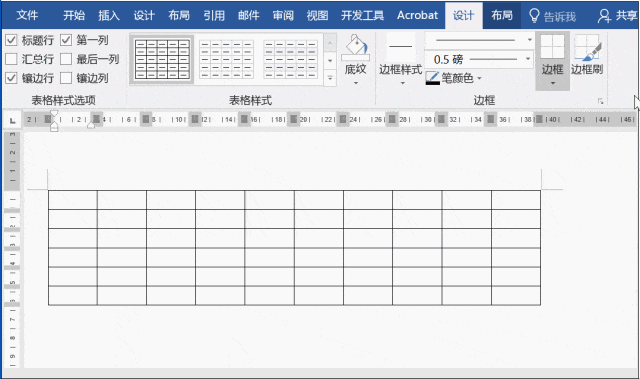This screenshot has width=640, height=379.
Task: Switch to the View (视图) tab
Action: 318,16
